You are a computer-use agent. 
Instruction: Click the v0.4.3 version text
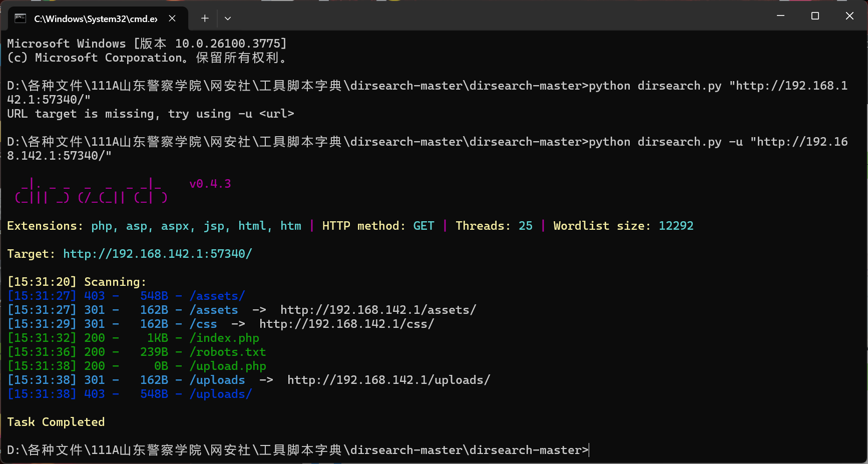(x=210, y=184)
